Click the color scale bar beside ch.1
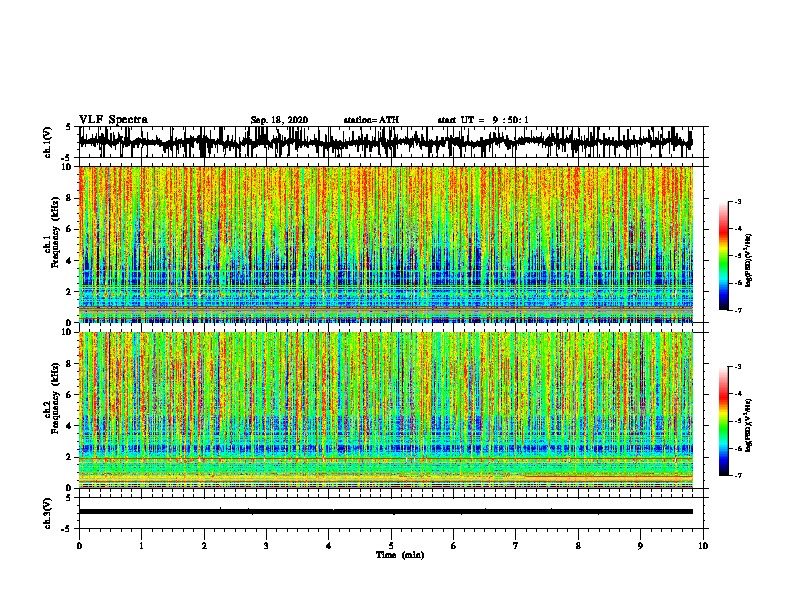This screenshot has height=612, width=792. point(724,256)
